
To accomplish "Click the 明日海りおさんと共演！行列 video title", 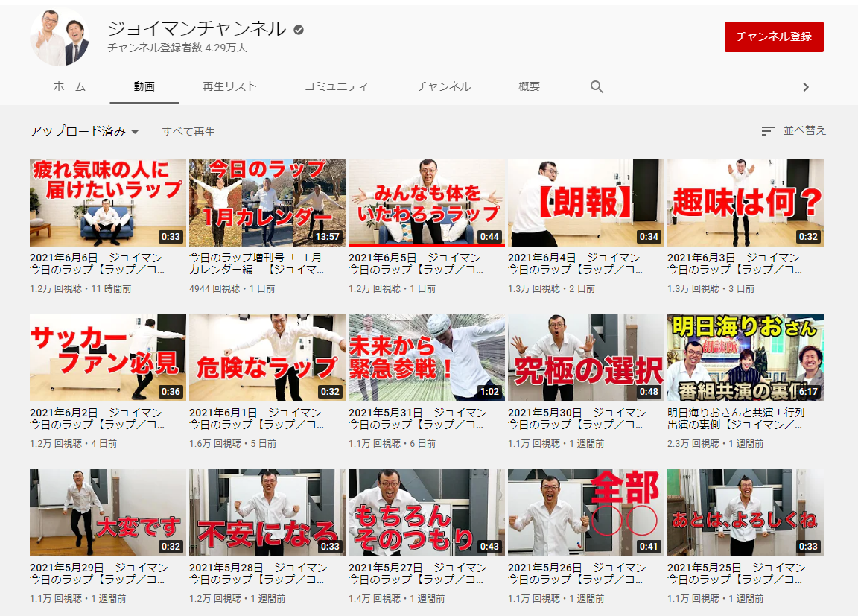I will (x=736, y=419).
